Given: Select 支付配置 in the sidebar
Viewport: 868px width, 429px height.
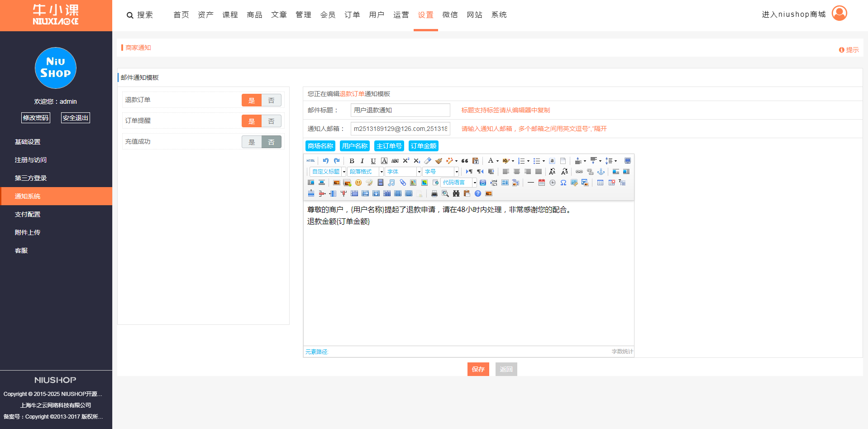Looking at the screenshot, I should click(28, 214).
